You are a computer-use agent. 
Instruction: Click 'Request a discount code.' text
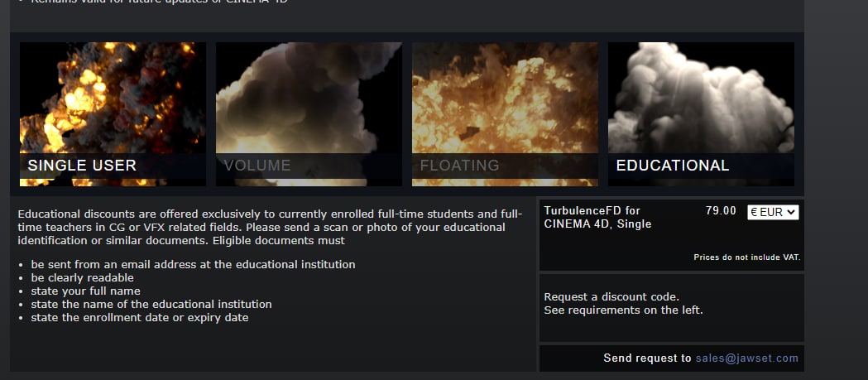coord(611,297)
